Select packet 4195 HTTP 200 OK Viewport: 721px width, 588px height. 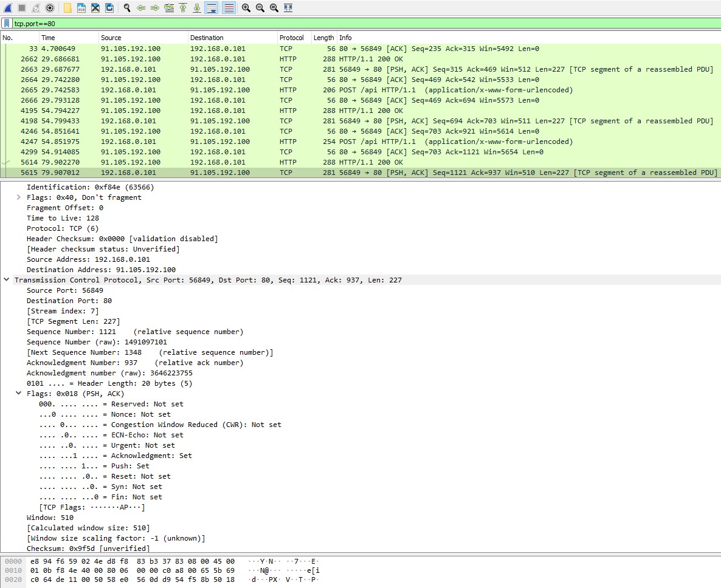pos(360,111)
